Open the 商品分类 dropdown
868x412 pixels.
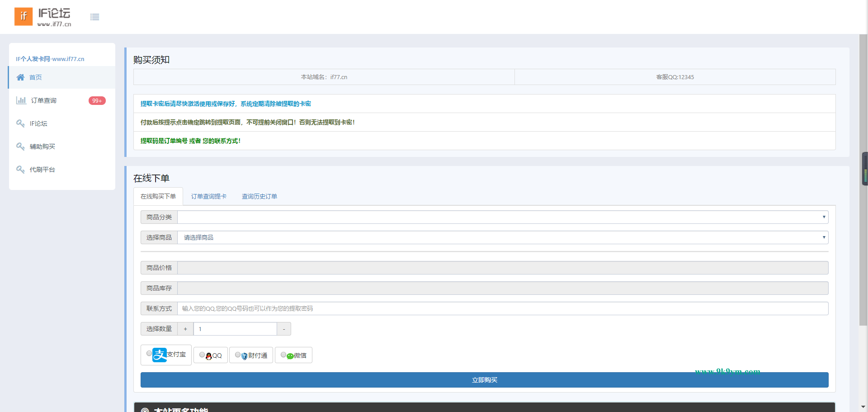tap(502, 217)
